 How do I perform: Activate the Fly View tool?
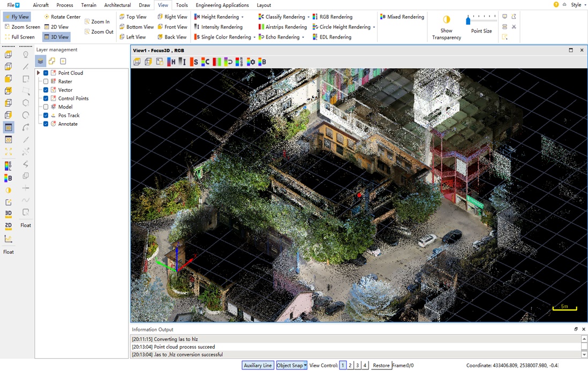17,17
